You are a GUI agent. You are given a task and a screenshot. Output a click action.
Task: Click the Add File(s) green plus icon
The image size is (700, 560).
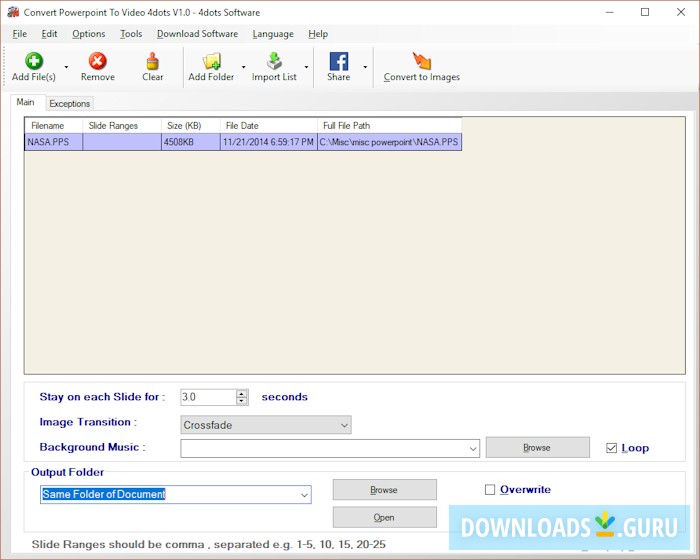tap(34, 61)
